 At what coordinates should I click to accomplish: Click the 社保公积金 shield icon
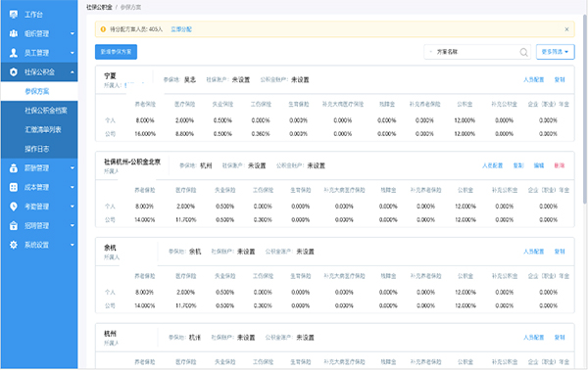point(14,71)
